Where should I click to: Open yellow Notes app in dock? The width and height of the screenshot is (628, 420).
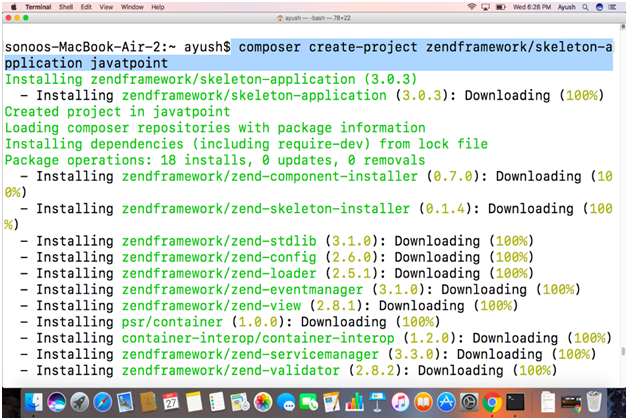point(194,402)
